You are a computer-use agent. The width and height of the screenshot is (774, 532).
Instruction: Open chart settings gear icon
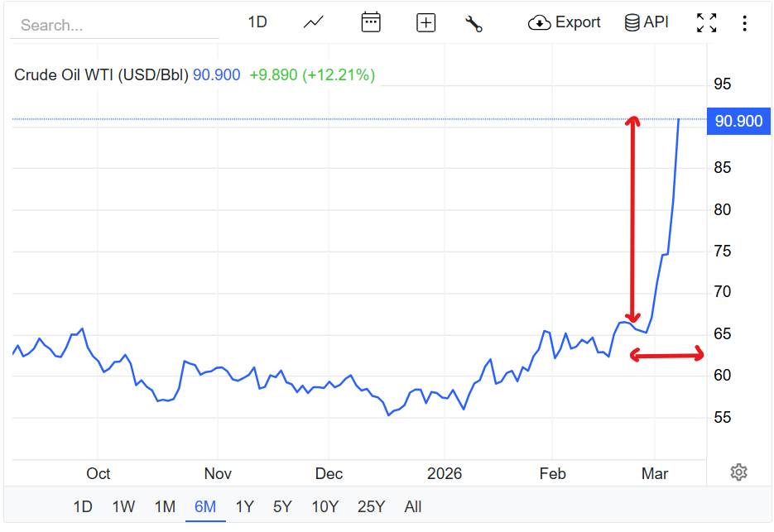pos(739,472)
